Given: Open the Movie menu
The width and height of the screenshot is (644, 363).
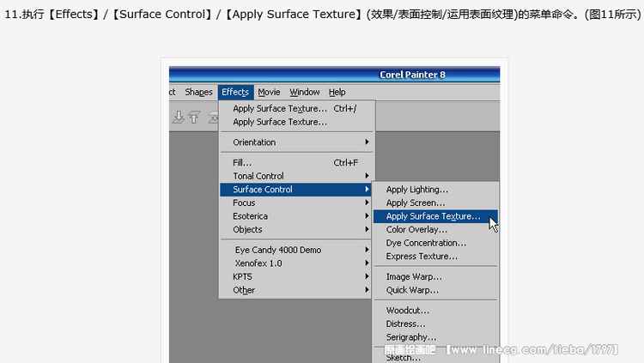Looking at the screenshot, I should (269, 92).
